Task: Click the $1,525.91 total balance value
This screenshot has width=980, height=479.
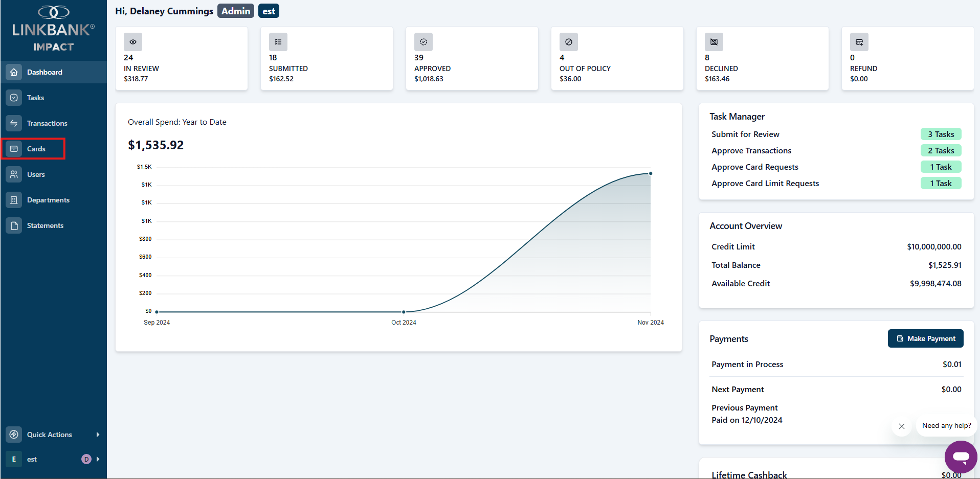Action: [945, 265]
